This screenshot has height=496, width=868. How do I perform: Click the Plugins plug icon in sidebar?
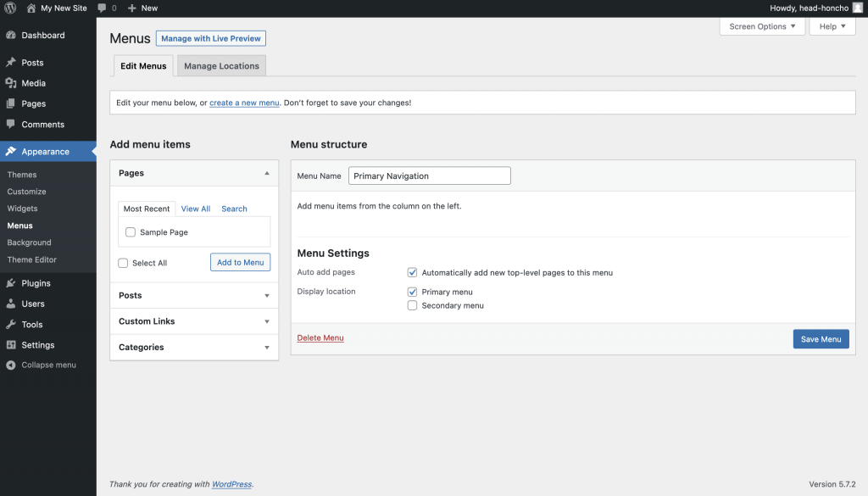coord(11,283)
